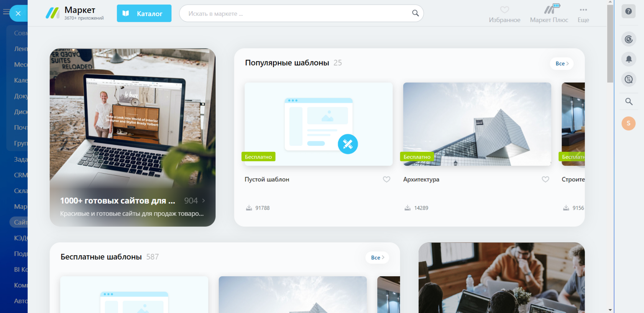Open the Архитектура template thumbnail
This screenshot has height=313, width=644.
coord(477,124)
